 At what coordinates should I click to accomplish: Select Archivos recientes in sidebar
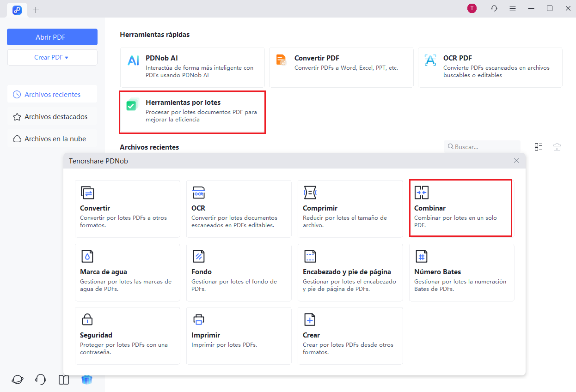tap(52, 94)
